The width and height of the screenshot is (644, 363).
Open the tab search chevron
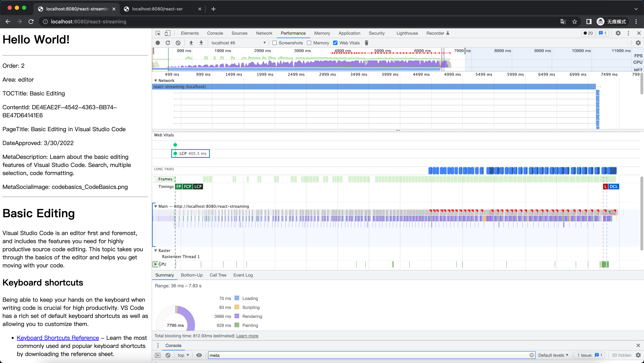point(636,9)
